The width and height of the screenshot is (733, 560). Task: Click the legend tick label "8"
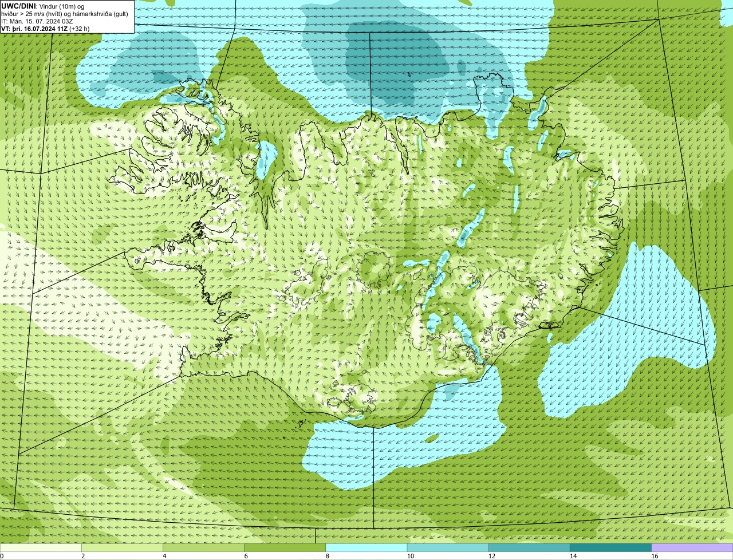[328, 556]
